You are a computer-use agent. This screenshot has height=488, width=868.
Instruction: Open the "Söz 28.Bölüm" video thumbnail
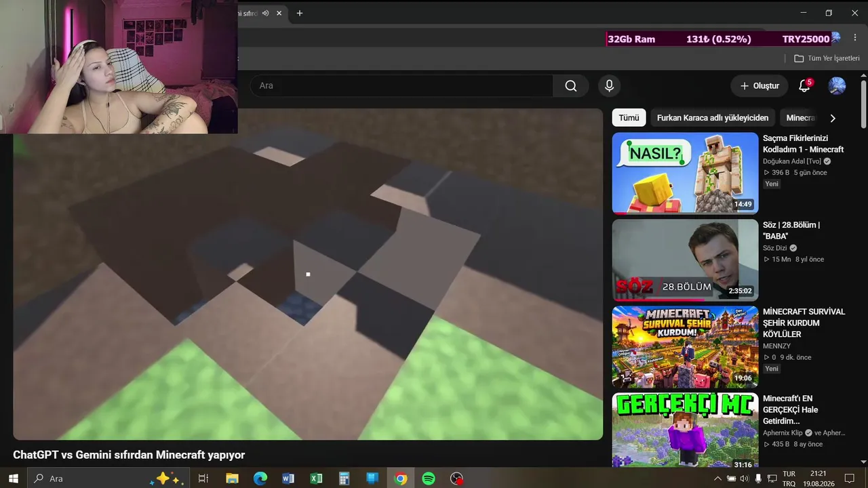pyautogui.click(x=685, y=260)
